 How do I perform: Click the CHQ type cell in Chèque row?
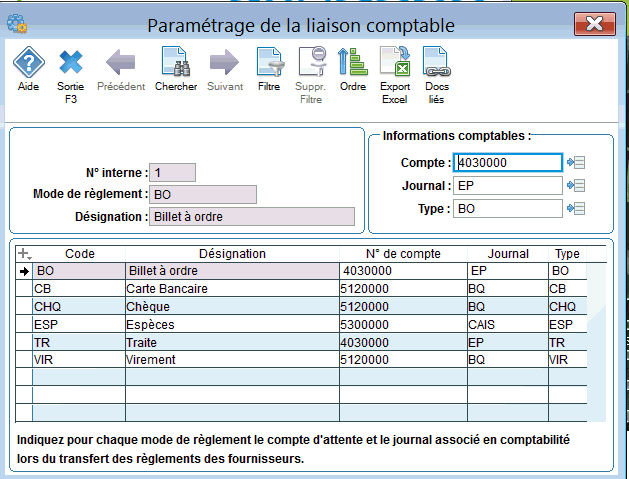567,306
